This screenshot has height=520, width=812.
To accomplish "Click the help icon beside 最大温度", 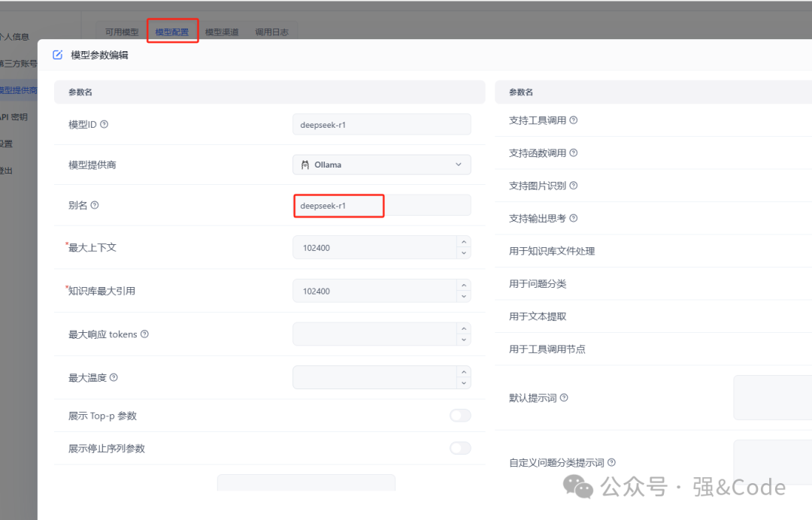I will coord(114,376).
